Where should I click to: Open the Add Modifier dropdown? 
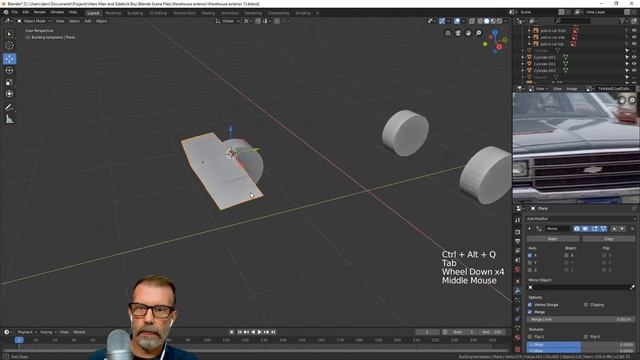[x=581, y=219]
